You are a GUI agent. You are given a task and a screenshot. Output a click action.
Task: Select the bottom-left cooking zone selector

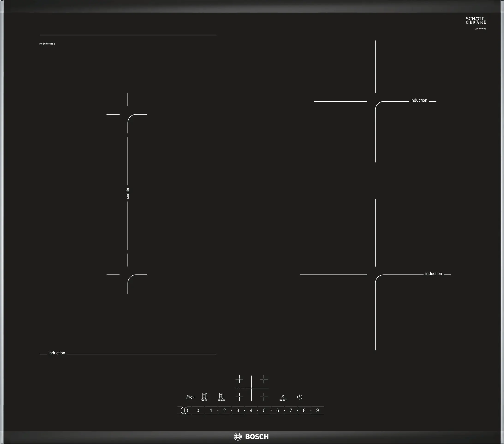(x=239, y=397)
